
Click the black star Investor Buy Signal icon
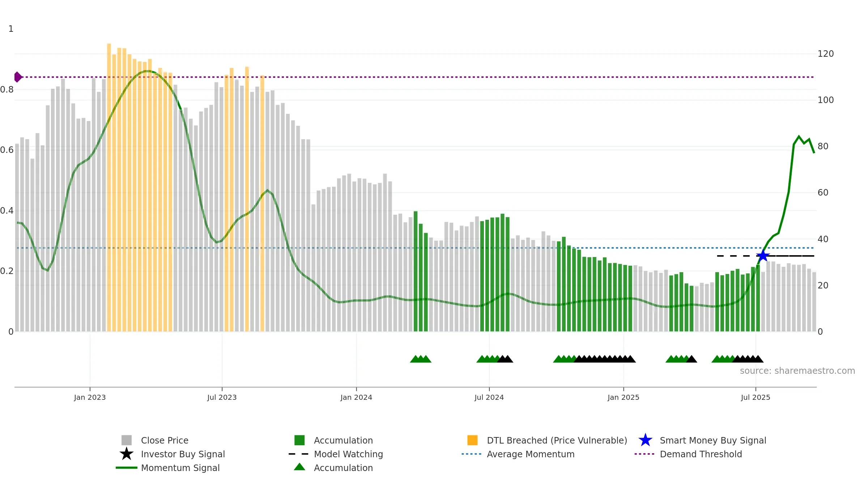pos(127,454)
